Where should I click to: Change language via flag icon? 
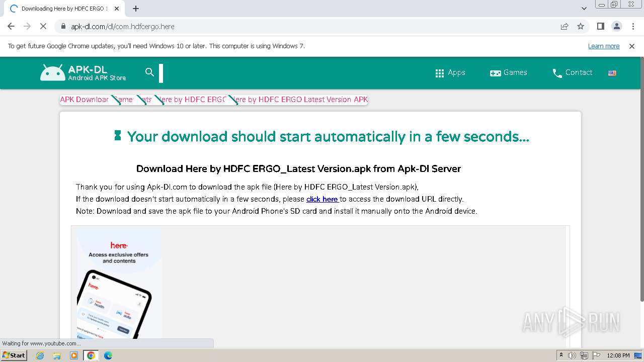tap(612, 73)
